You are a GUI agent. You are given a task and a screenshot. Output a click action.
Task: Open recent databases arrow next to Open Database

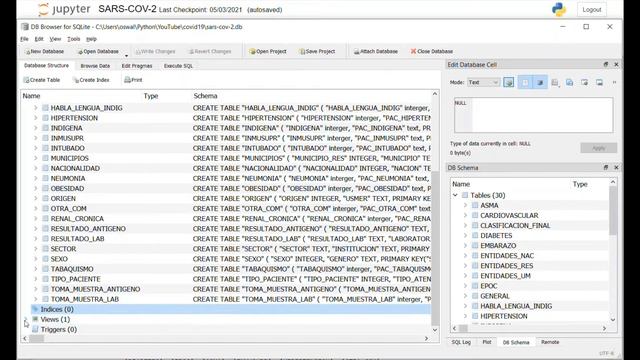[127, 56]
